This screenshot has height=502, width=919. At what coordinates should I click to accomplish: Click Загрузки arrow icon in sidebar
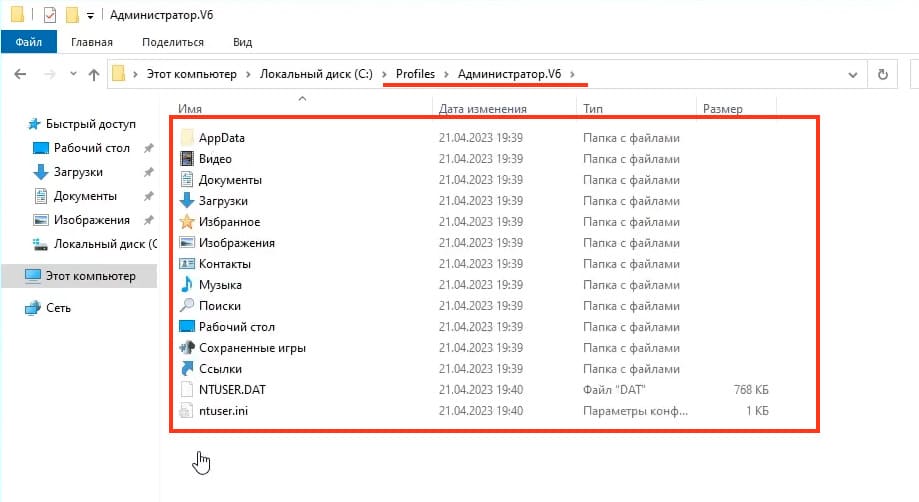(x=40, y=172)
